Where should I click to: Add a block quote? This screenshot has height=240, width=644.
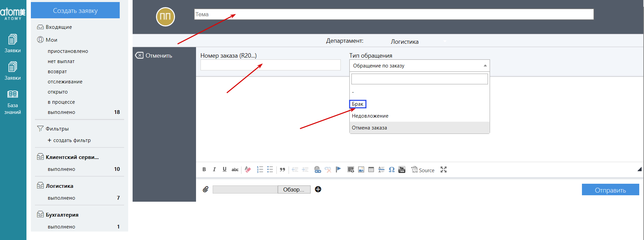click(282, 169)
